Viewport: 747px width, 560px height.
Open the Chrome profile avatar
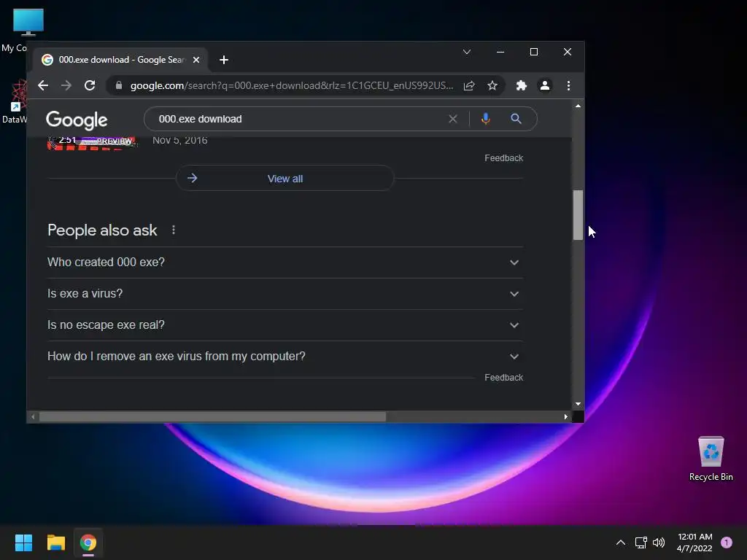click(544, 86)
